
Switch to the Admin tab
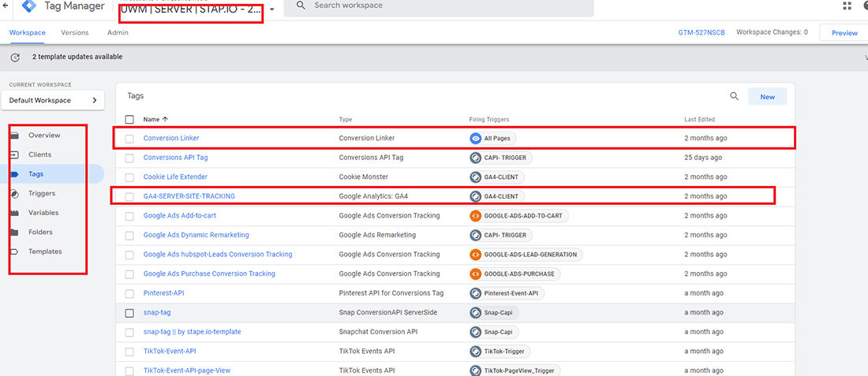point(118,33)
